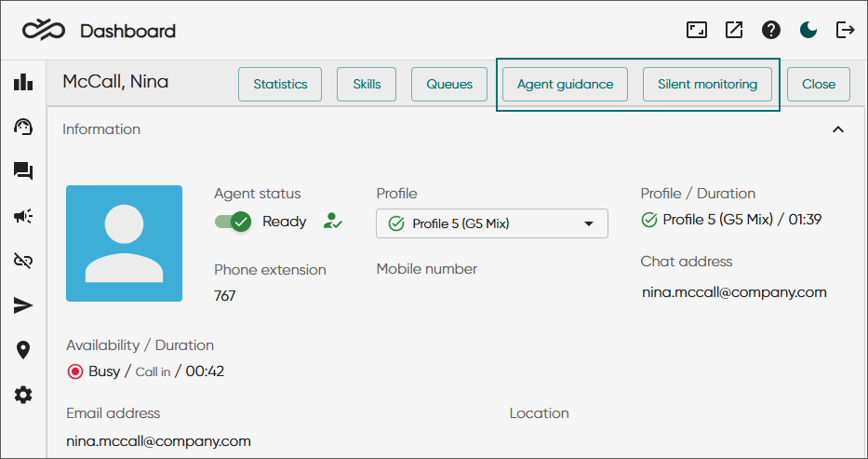Screen dimensions: 868x459
Task: Click the Agent guidance button
Action: point(566,84)
